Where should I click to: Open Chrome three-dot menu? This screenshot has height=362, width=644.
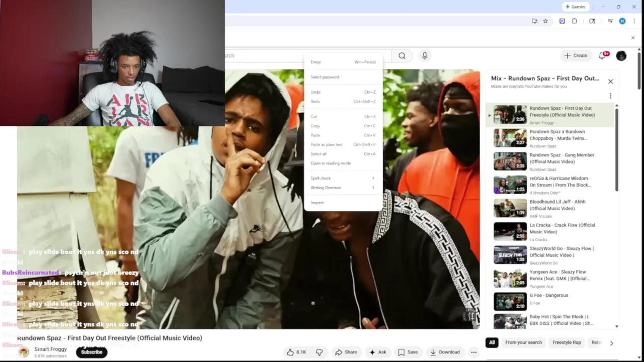[x=634, y=21]
